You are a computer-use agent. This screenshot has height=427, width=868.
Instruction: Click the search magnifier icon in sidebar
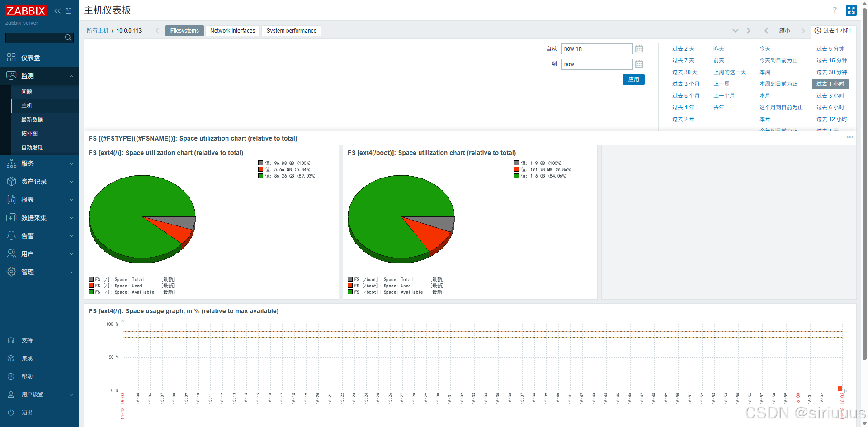coord(68,38)
